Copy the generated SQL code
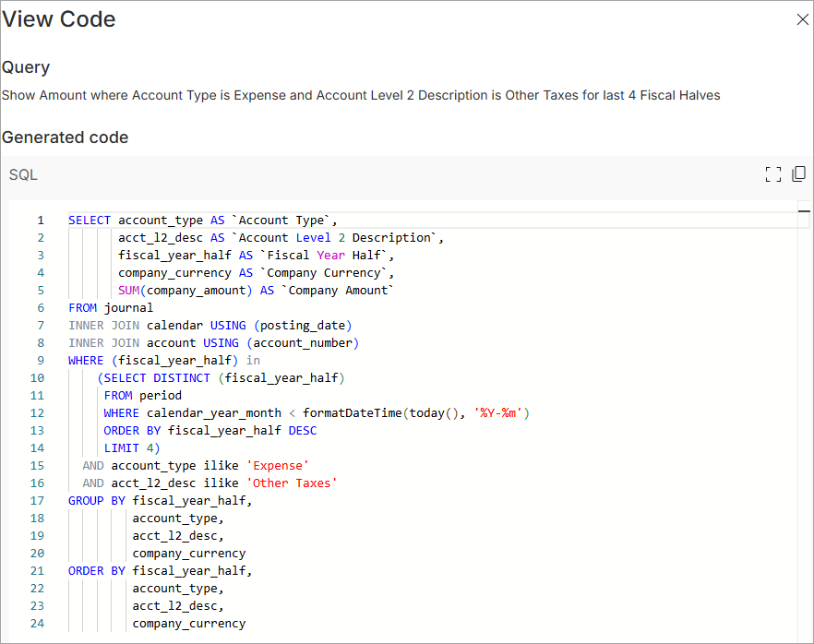814x644 pixels. click(x=798, y=173)
